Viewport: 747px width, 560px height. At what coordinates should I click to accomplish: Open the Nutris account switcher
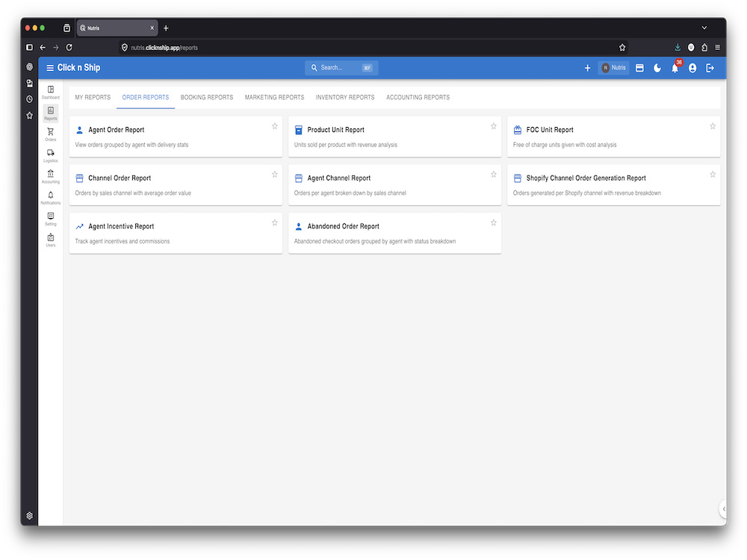pos(613,68)
